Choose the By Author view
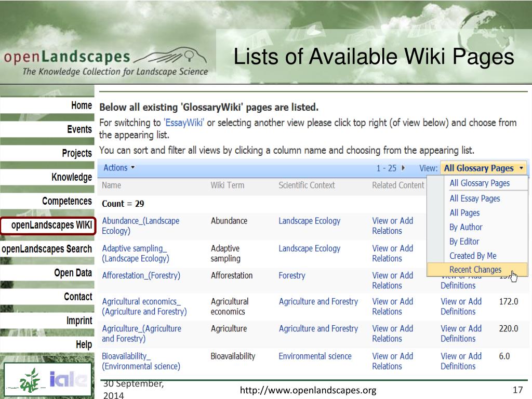The width and height of the screenshot is (532, 399). pos(466,227)
